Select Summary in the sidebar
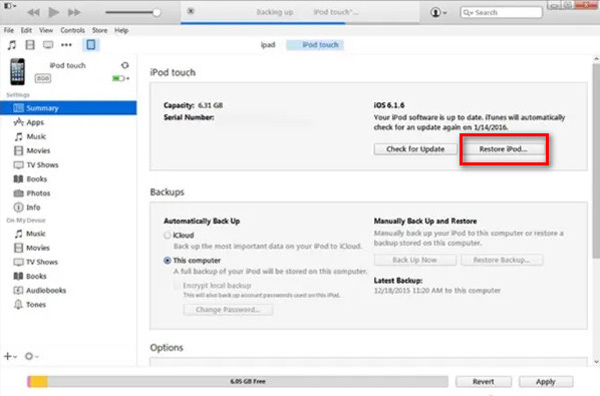 (68, 108)
